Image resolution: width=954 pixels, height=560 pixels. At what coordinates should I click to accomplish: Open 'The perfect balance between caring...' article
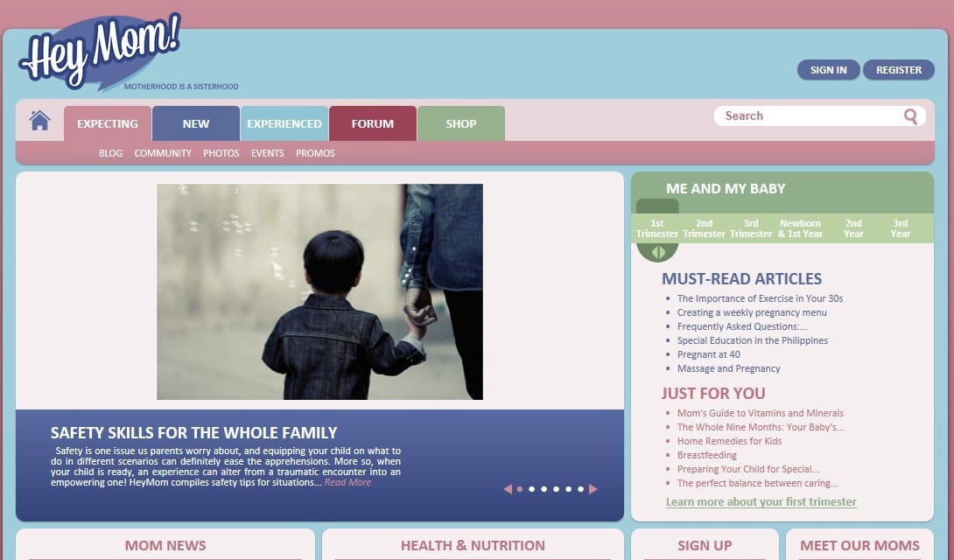pyautogui.click(x=757, y=483)
